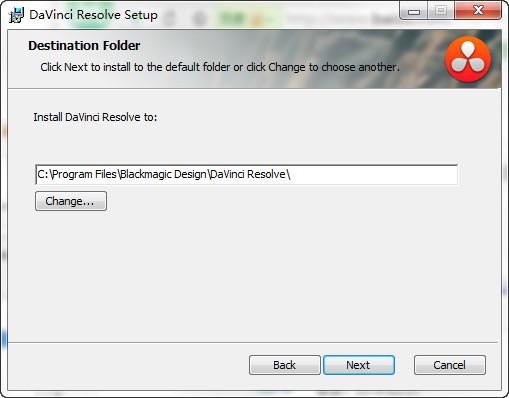The height and width of the screenshot is (398, 509).
Task: Place cursor on 'Program Files' in the path
Action: 84,174
